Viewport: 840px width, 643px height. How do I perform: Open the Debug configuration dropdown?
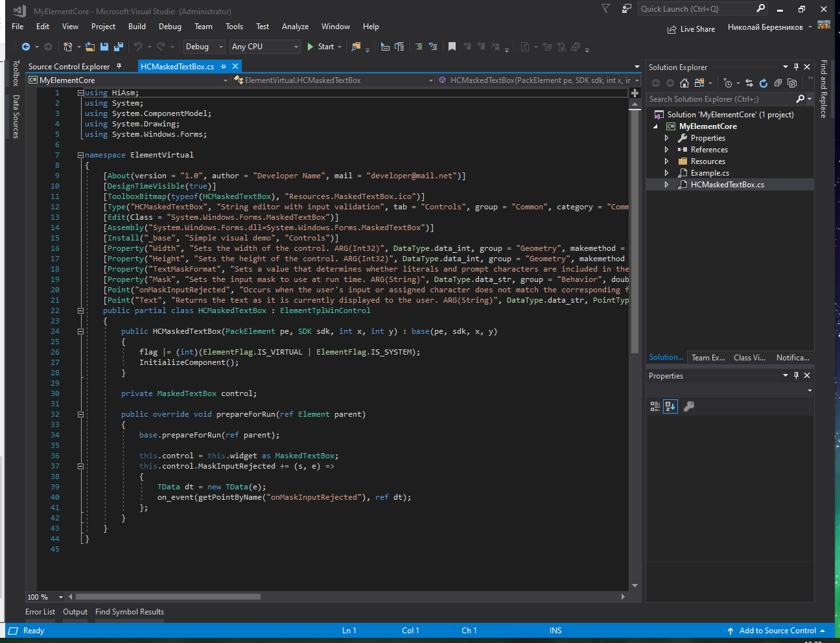click(204, 47)
